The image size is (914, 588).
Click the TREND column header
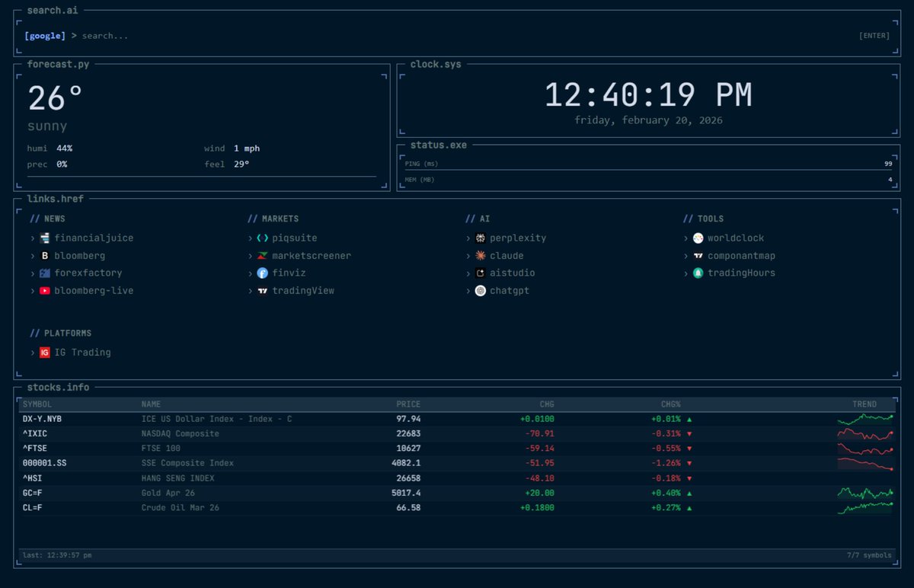click(x=864, y=404)
